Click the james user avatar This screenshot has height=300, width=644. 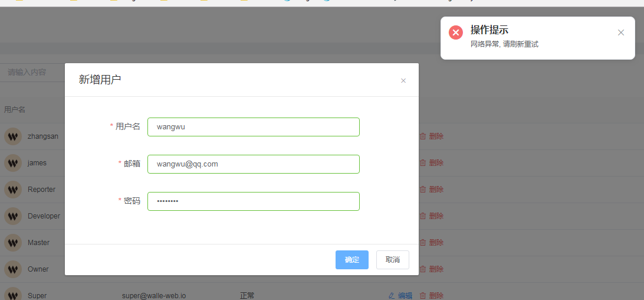pyautogui.click(x=13, y=163)
